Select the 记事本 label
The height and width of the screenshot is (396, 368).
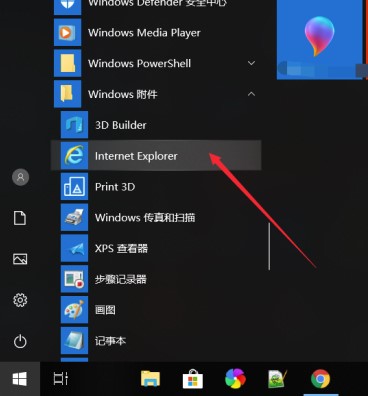110,341
